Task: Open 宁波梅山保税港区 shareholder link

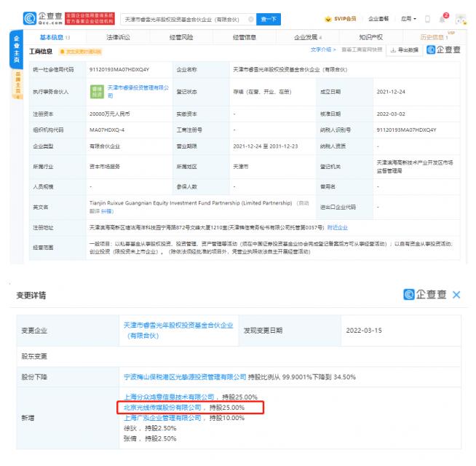Action: tap(185, 377)
